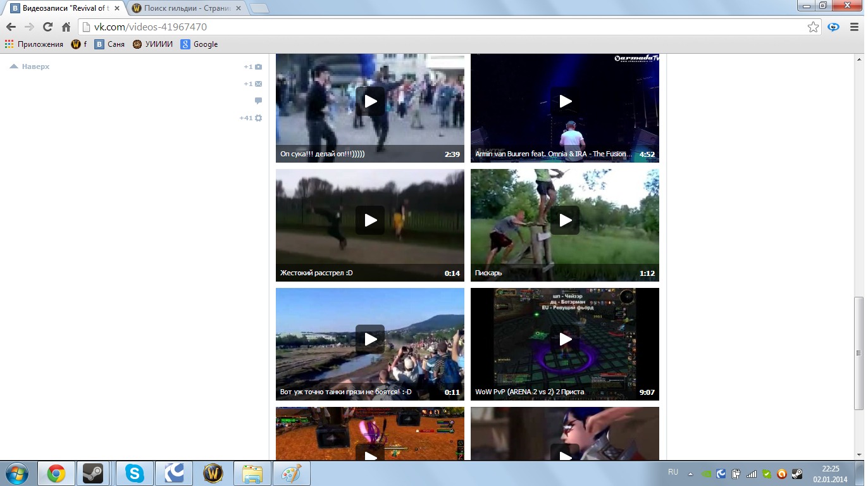This screenshot has height=486, width=868.
Task: Click the scrollbar up arrow
Action: [x=859, y=58]
